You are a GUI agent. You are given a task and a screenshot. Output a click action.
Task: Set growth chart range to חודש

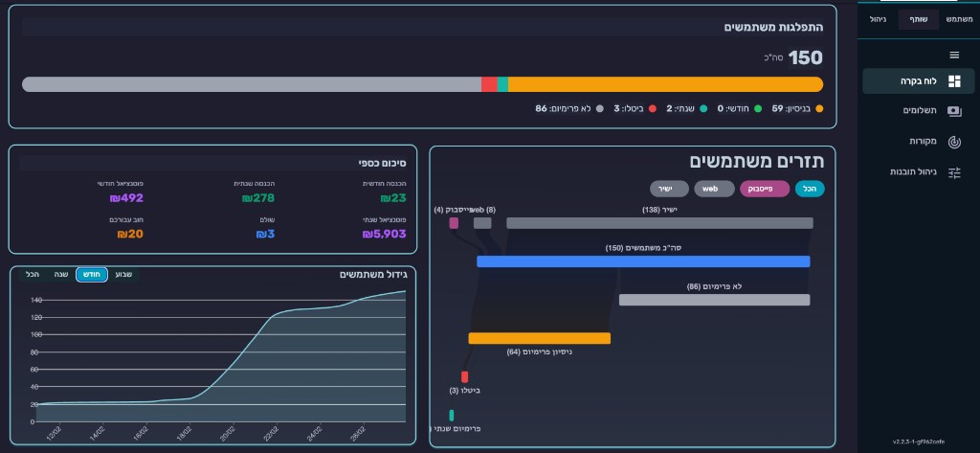click(x=92, y=275)
